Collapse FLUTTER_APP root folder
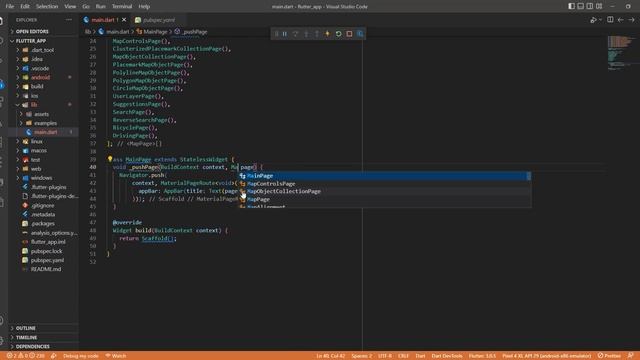The width and height of the screenshot is (640, 360). (43, 41)
